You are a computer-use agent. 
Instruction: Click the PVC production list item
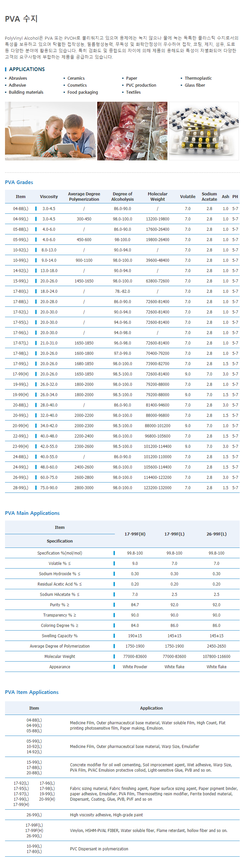[141, 85]
